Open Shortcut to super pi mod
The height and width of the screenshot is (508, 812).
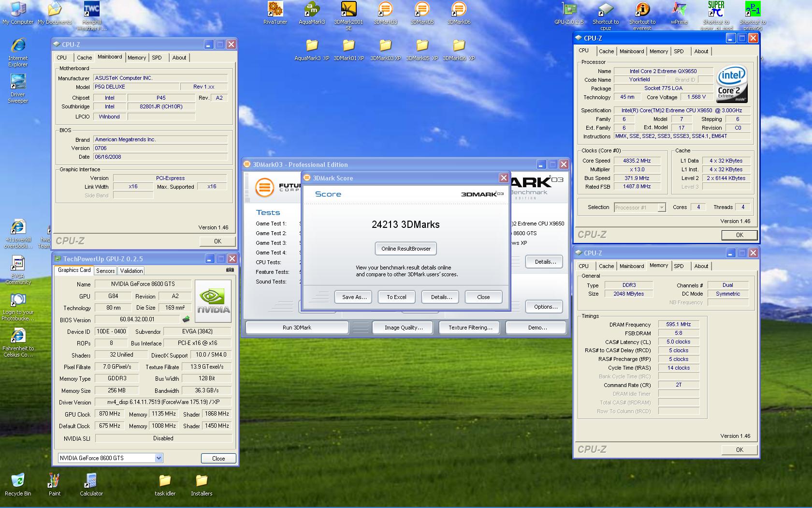pos(716,15)
